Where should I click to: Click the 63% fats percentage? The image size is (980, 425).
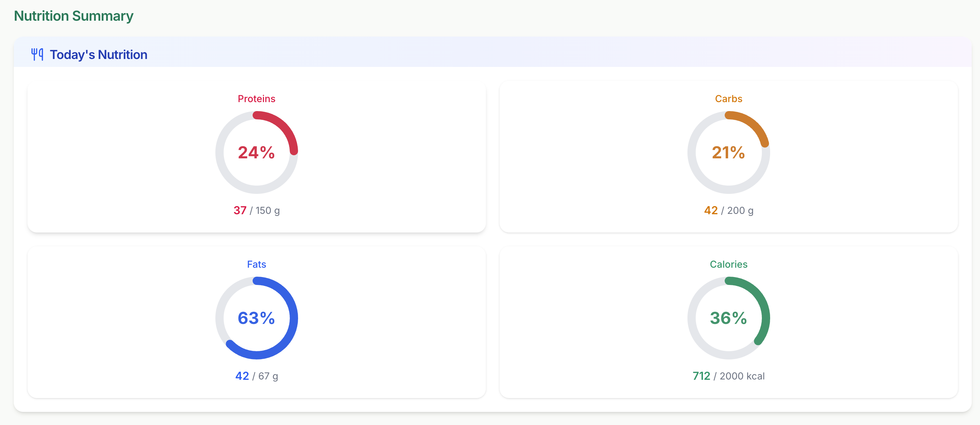pos(256,318)
